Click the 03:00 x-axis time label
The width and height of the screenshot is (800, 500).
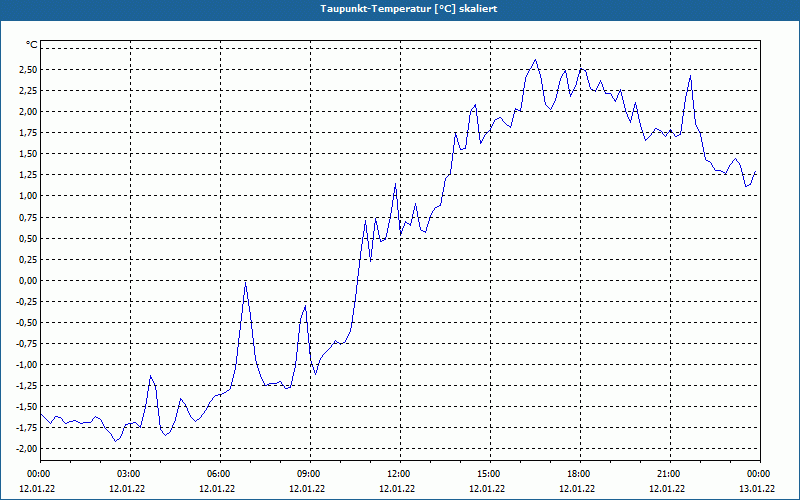point(127,474)
